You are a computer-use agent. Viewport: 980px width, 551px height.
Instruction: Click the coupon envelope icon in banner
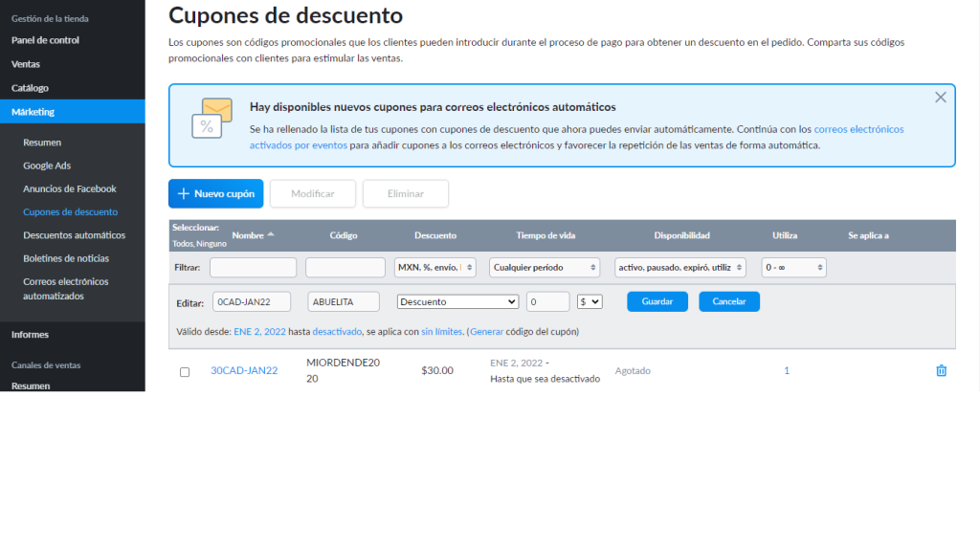pyautogui.click(x=212, y=119)
